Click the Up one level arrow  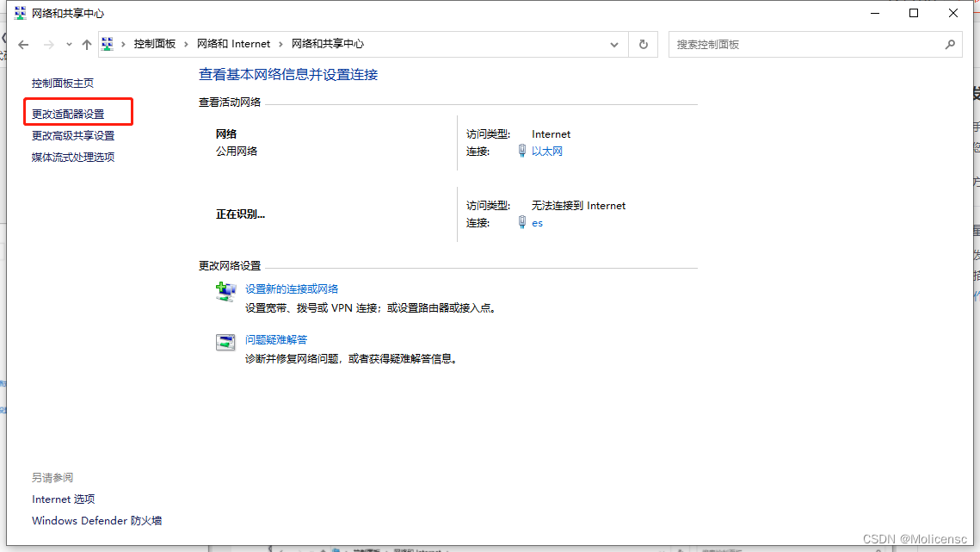click(x=86, y=44)
